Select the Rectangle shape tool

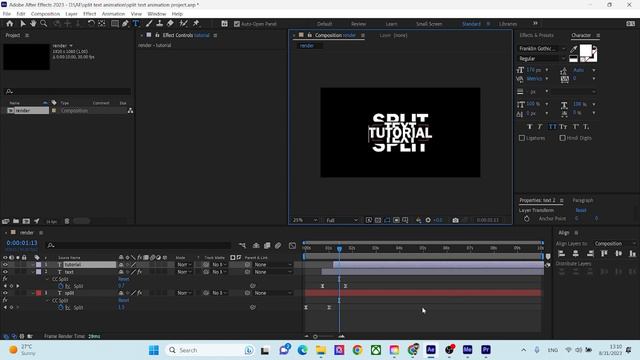click(x=115, y=24)
